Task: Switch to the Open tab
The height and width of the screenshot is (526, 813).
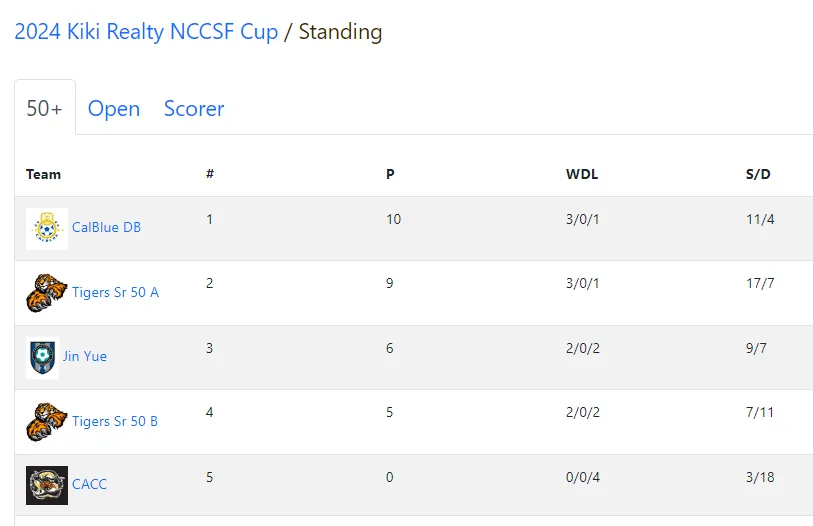Action: coord(114,108)
